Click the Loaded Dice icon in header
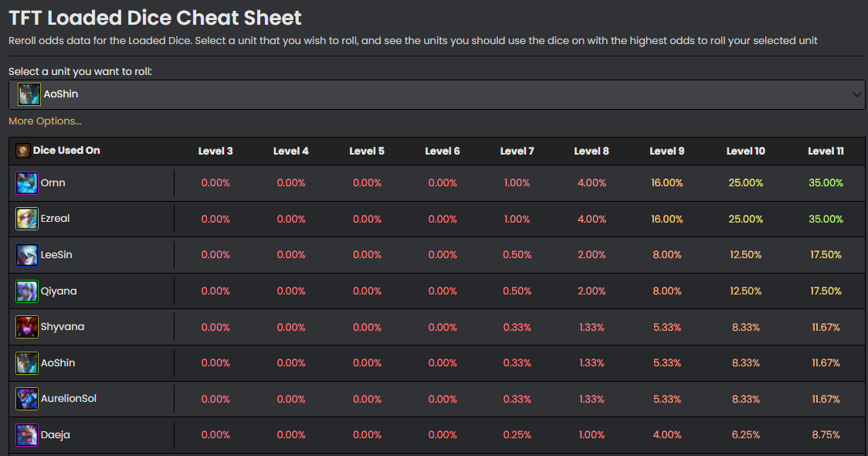 coord(22,151)
